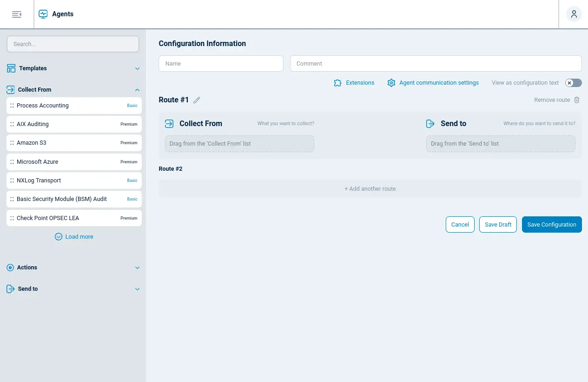This screenshot has width=588, height=382.
Task: Collapse the Collect From section
Action: pos(137,89)
